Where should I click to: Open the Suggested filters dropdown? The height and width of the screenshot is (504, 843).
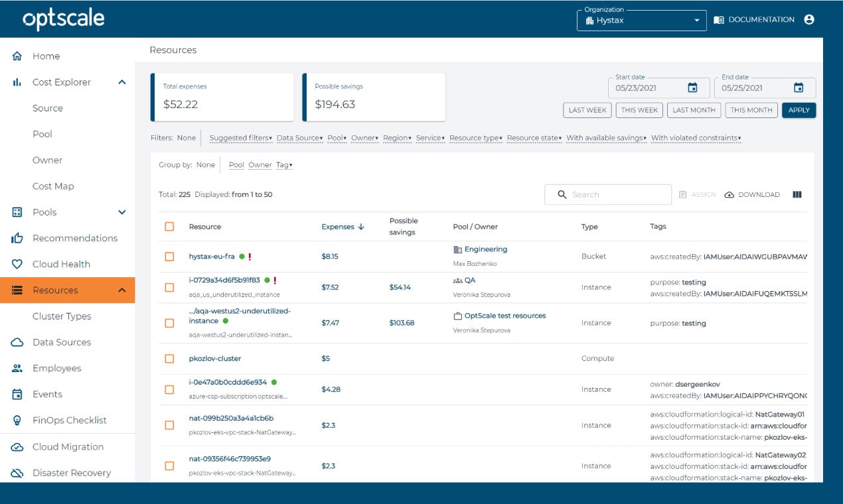click(241, 138)
